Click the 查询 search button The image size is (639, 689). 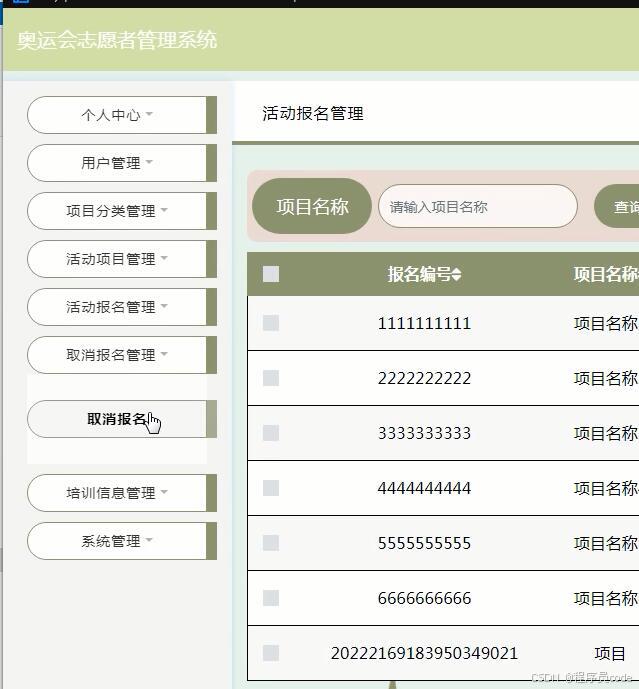pyautogui.click(x=617, y=206)
